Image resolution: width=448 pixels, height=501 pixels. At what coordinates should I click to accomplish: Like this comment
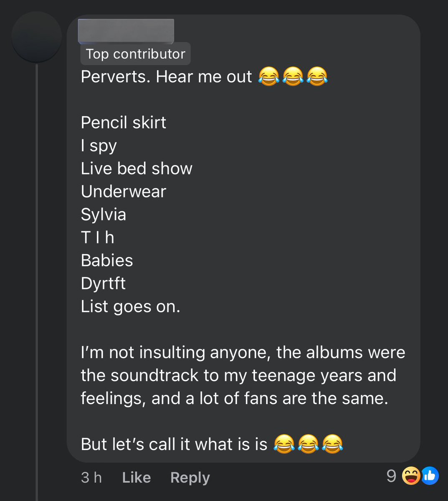coord(136,477)
